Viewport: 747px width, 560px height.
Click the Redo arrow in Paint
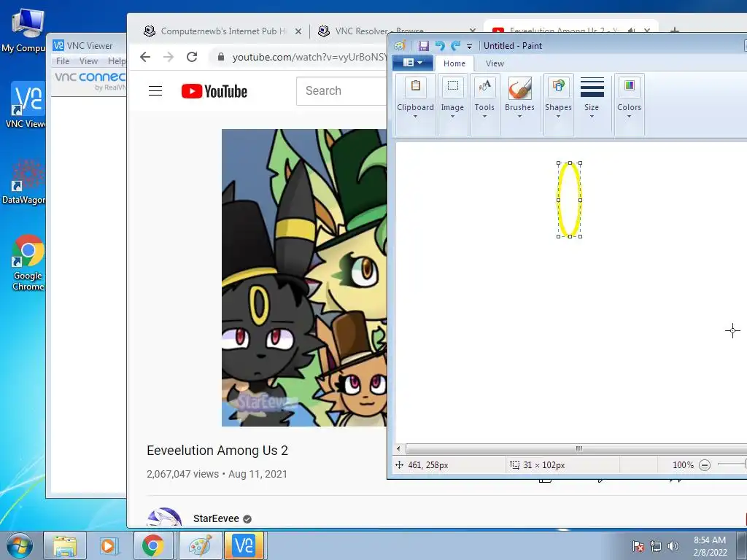click(x=455, y=46)
